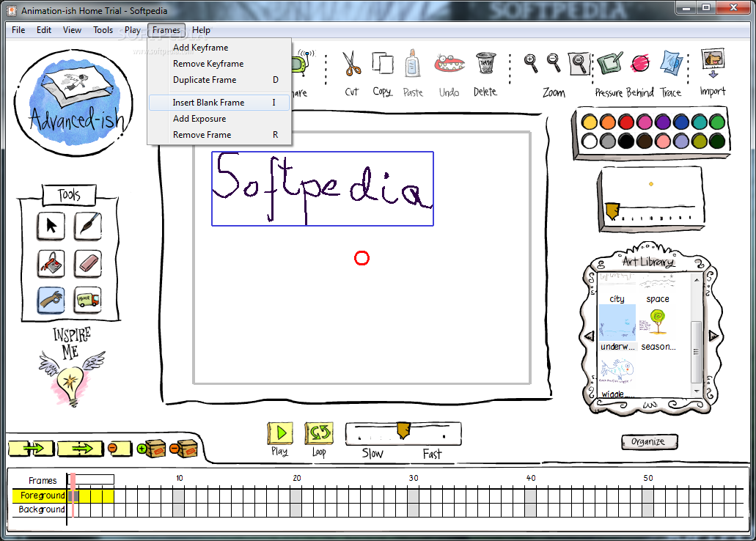The width and height of the screenshot is (756, 541).
Task: Open the underwater art library thumbnail
Action: coord(617,322)
